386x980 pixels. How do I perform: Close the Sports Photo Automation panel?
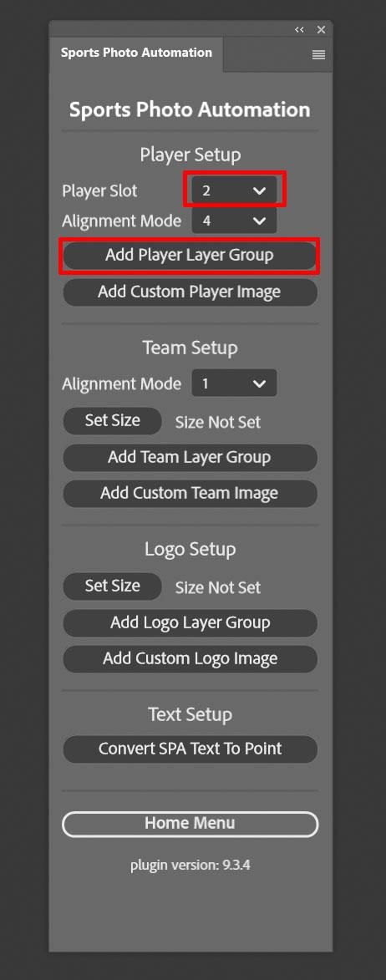pyautogui.click(x=321, y=29)
